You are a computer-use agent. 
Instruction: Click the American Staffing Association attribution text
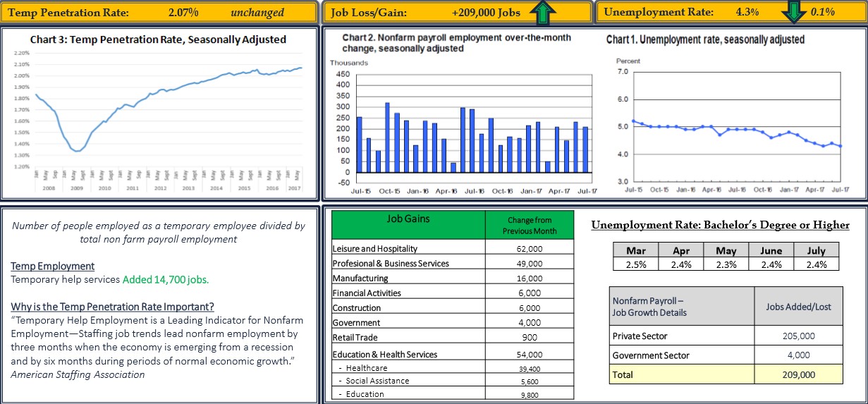pos(78,374)
